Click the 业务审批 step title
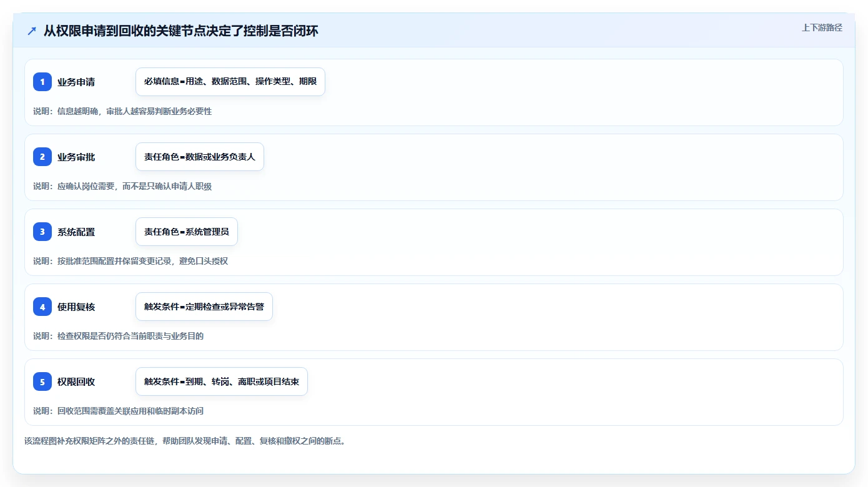Screen dimensions: 868x487 (76, 157)
